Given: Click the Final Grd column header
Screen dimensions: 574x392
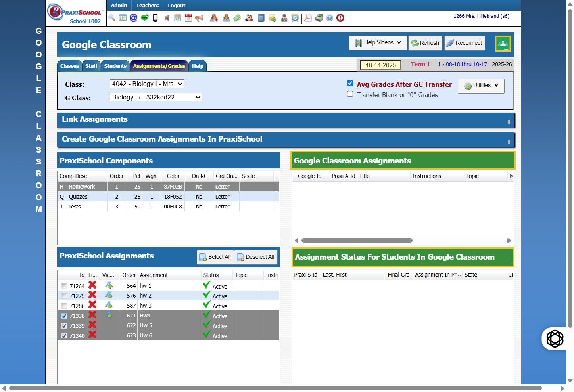Looking at the screenshot, I should [x=399, y=275].
